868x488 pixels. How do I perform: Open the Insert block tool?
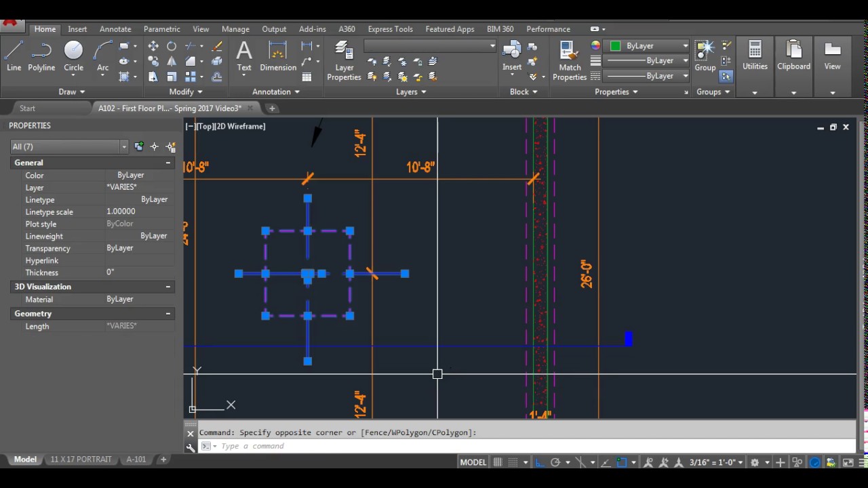[512, 56]
